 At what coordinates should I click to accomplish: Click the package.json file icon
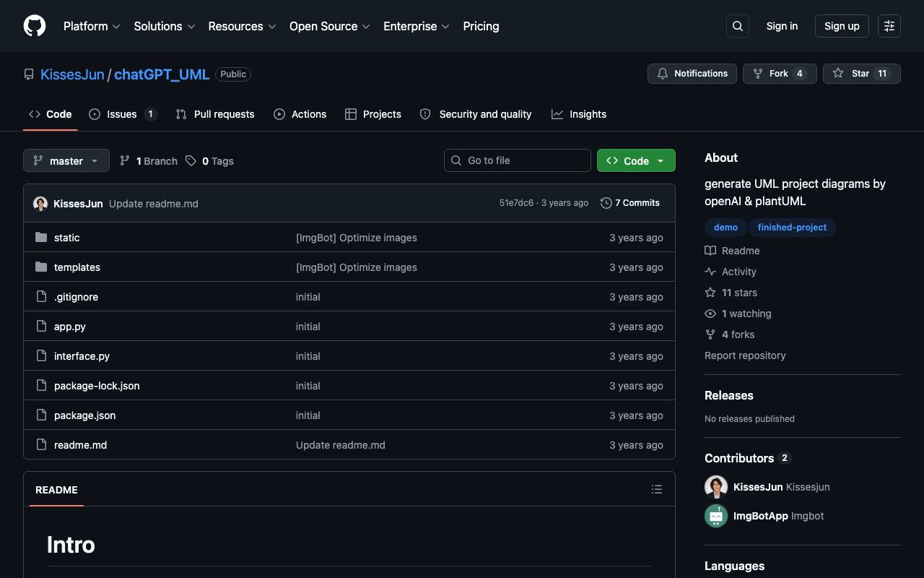41,415
